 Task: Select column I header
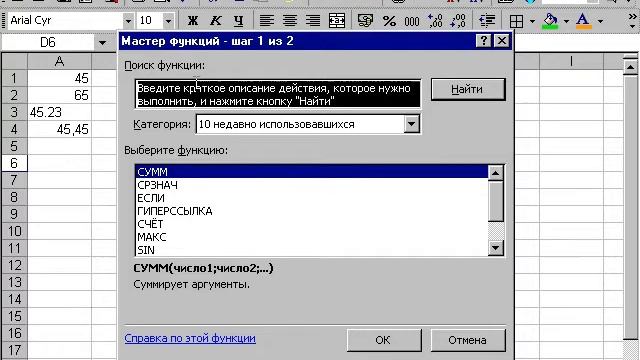pos(571,61)
